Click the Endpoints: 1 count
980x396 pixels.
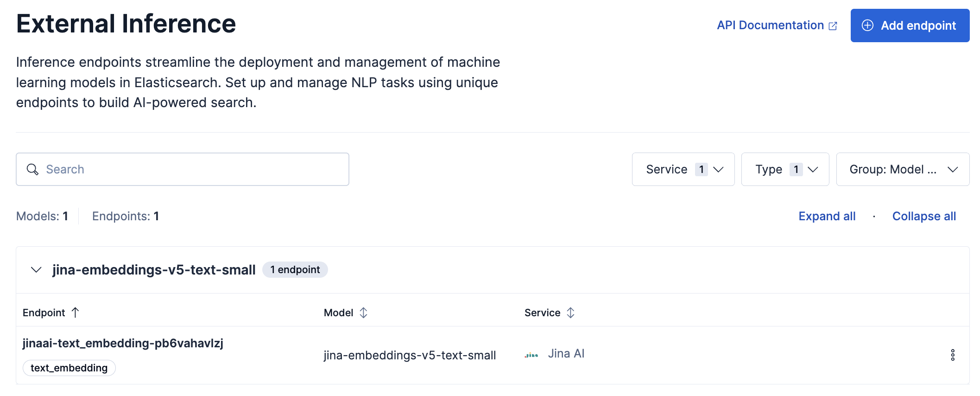[126, 216]
